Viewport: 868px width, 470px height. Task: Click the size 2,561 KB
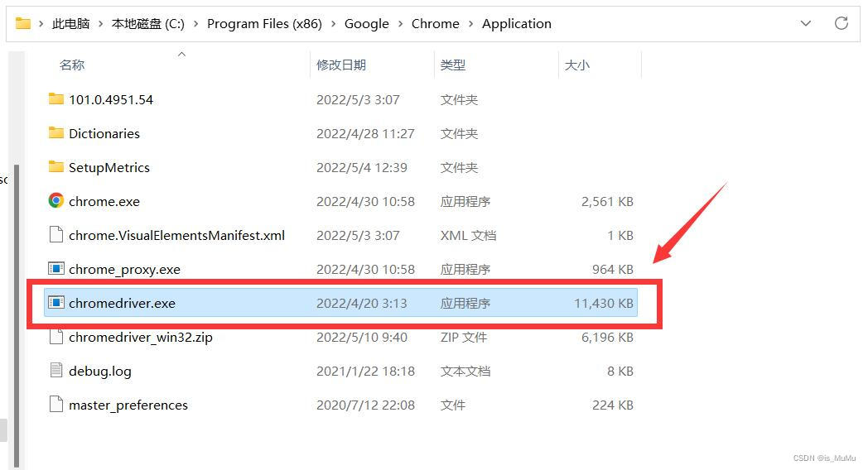[607, 201]
